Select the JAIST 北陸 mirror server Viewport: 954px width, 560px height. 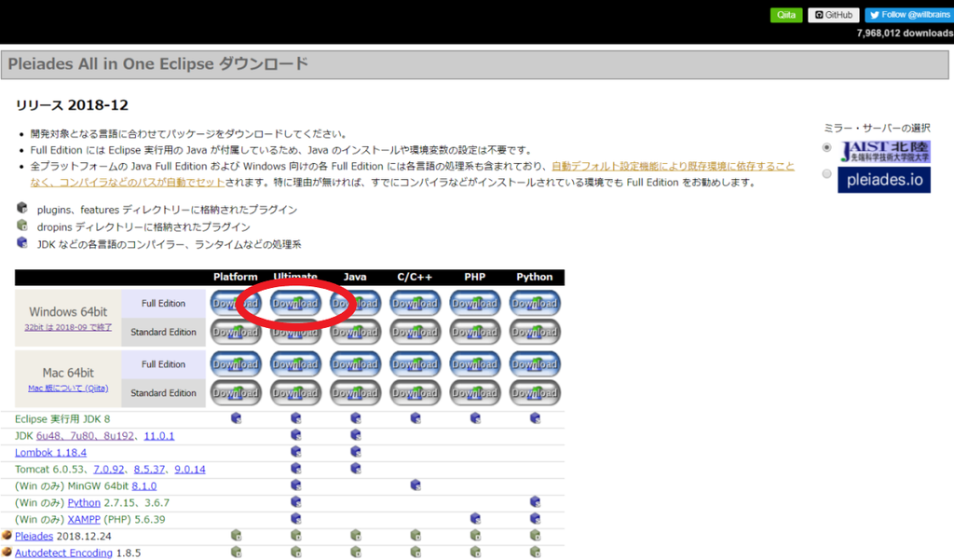pos(825,146)
